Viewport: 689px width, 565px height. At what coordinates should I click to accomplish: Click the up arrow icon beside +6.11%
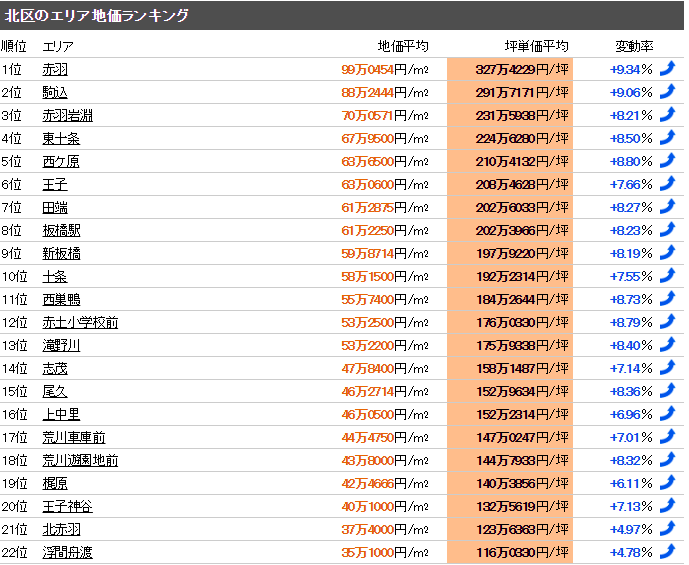tap(667, 483)
